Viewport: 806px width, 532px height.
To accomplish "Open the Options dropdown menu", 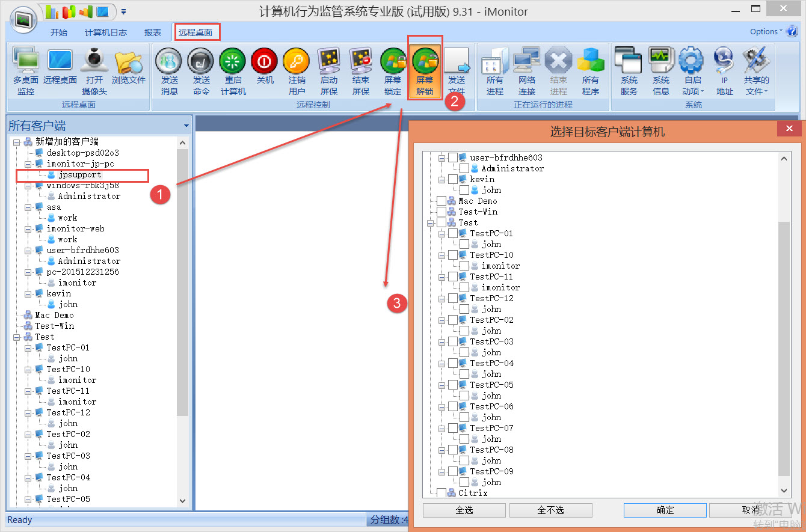I will (x=766, y=31).
